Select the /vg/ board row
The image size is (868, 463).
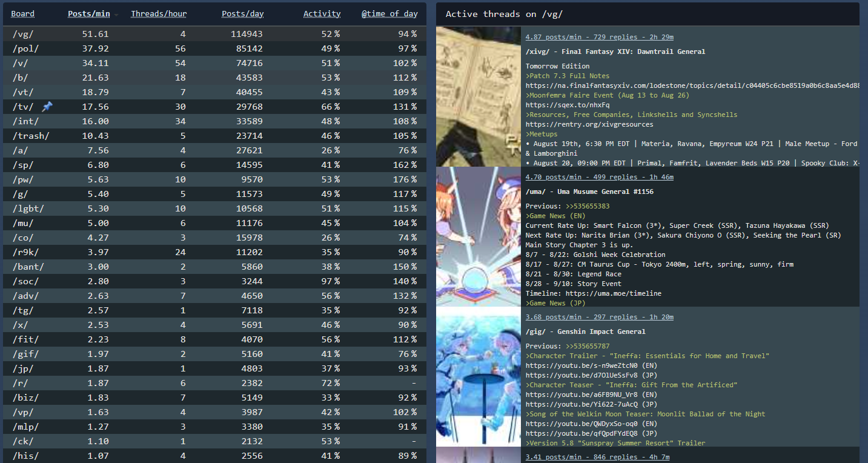214,34
